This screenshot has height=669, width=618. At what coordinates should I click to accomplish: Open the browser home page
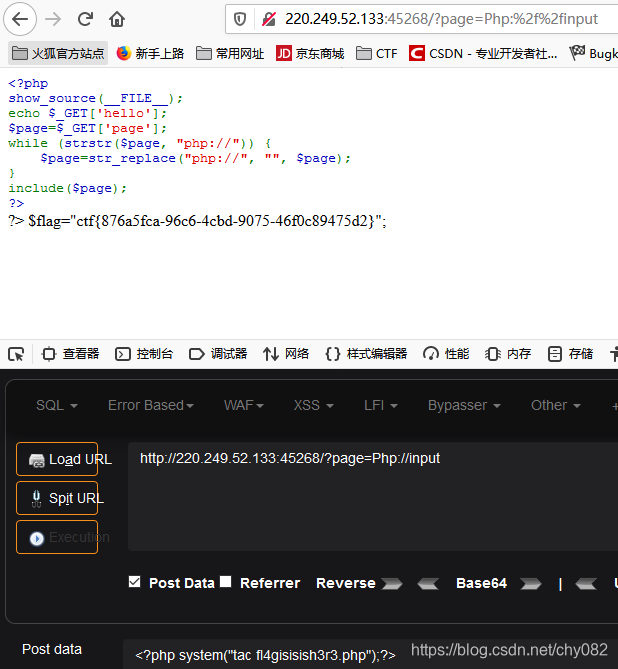pos(117,19)
